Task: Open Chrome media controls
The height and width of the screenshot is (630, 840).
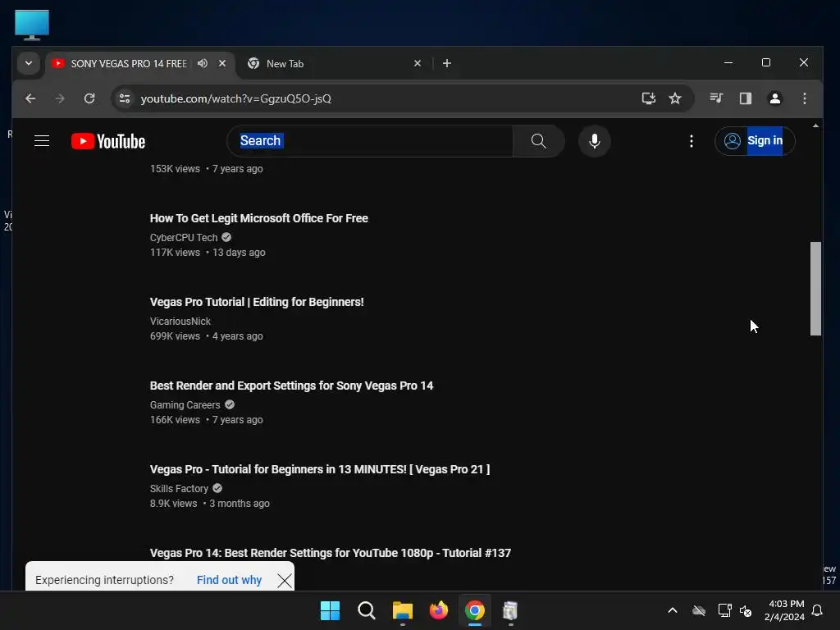Action: [x=716, y=98]
